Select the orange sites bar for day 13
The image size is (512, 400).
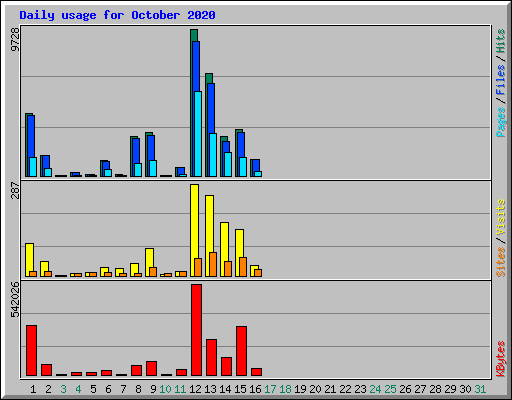(213, 264)
